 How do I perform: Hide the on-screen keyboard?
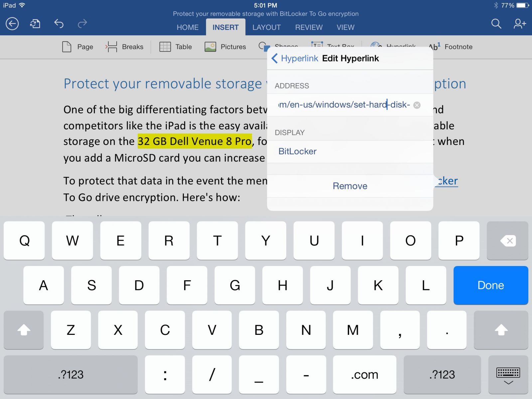[508, 375]
